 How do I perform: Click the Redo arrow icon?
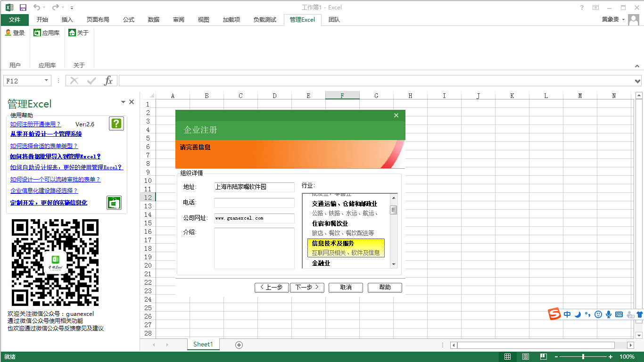coord(55,8)
